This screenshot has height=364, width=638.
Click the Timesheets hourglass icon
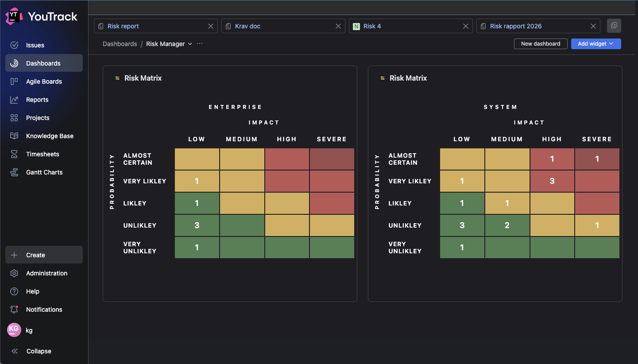tap(14, 154)
